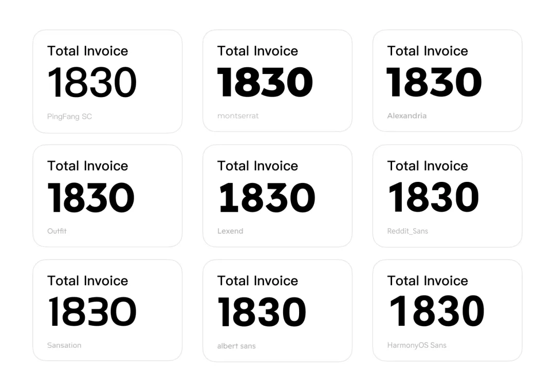Click the 1830 number in HarmonyOS Sans card

437,312
